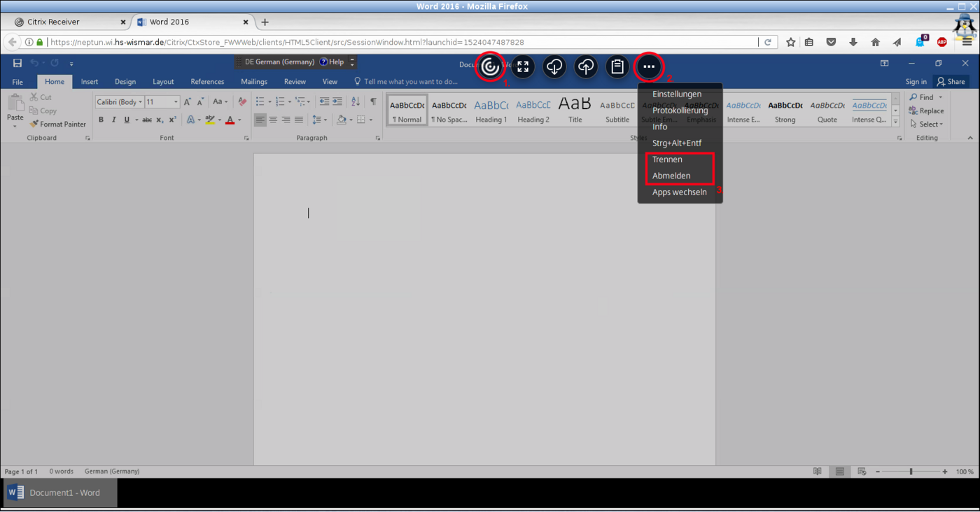The image size is (980, 512).
Task: Click Clear All Formatting eraser icon
Action: click(242, 101)
